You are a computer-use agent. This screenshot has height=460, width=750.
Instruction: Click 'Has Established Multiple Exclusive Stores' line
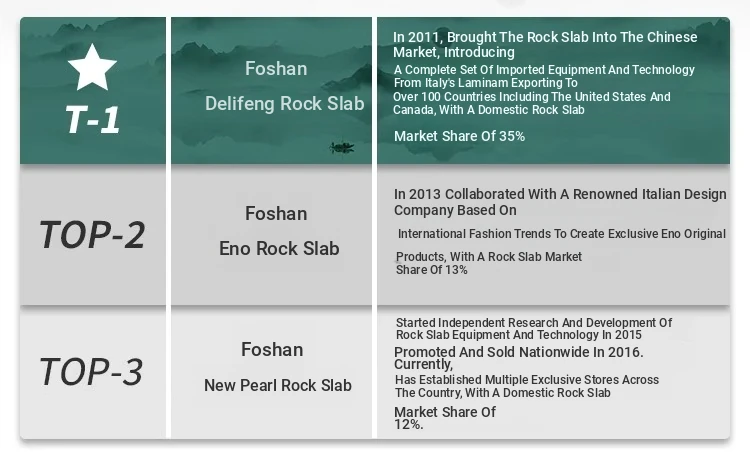tap(527, 380)
